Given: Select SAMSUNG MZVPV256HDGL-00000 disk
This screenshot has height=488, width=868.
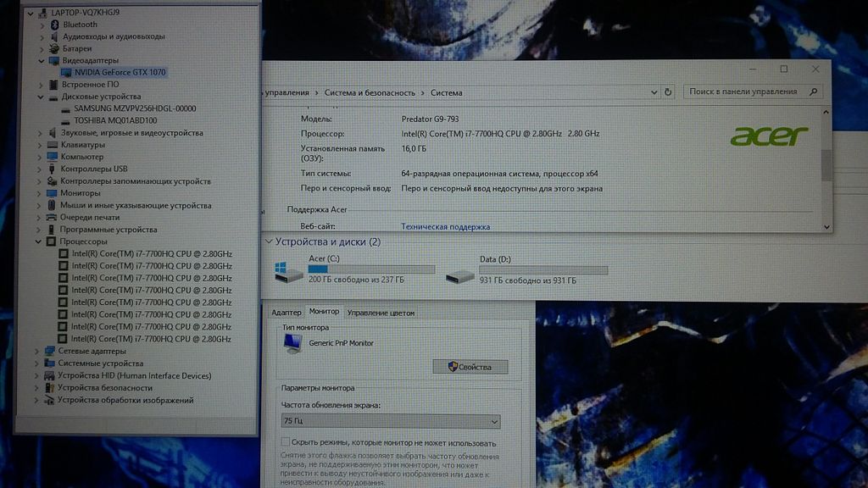Looking at the screenshot, I should pos(135,109).
